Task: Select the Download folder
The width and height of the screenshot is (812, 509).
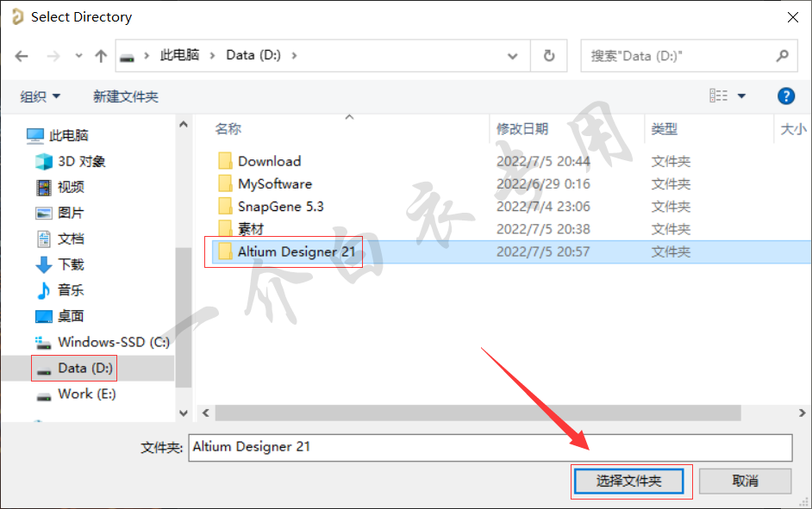Action: [x=269, y=161]
